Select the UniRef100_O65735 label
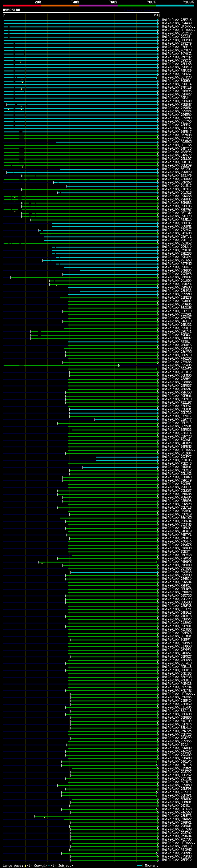Image resolution: width=197 pixels, height=868 pixels. tap(177, 595)
